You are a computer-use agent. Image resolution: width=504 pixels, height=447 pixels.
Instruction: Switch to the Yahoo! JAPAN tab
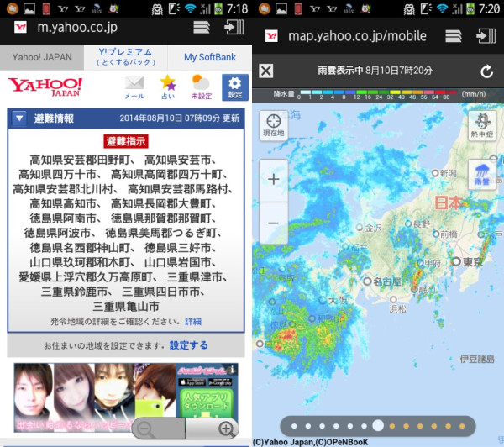(x=41, y=57)
